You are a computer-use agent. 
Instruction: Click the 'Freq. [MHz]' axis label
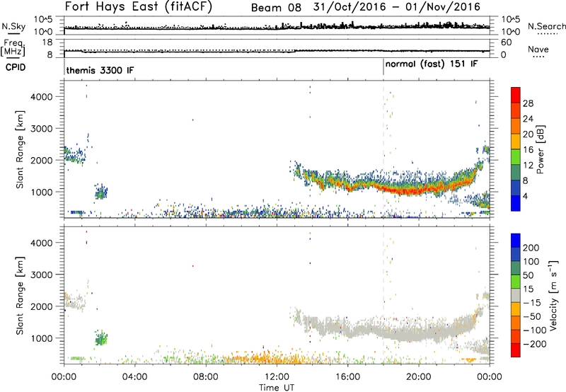(13, 48)
